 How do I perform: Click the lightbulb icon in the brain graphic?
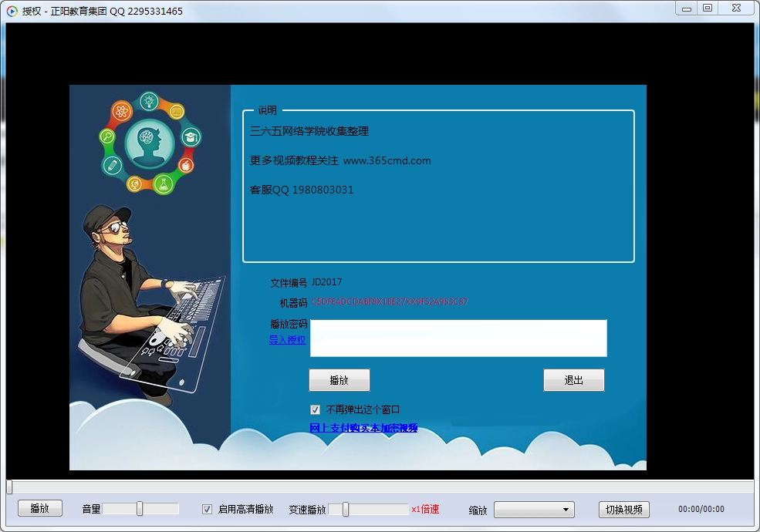pyautogui.click(x=149, y=100)
